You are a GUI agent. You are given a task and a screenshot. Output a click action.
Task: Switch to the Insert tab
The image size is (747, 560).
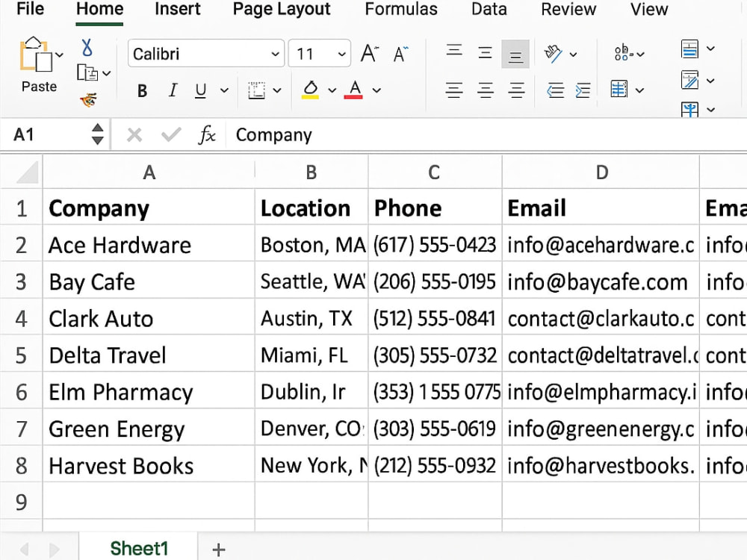(177, 9)
